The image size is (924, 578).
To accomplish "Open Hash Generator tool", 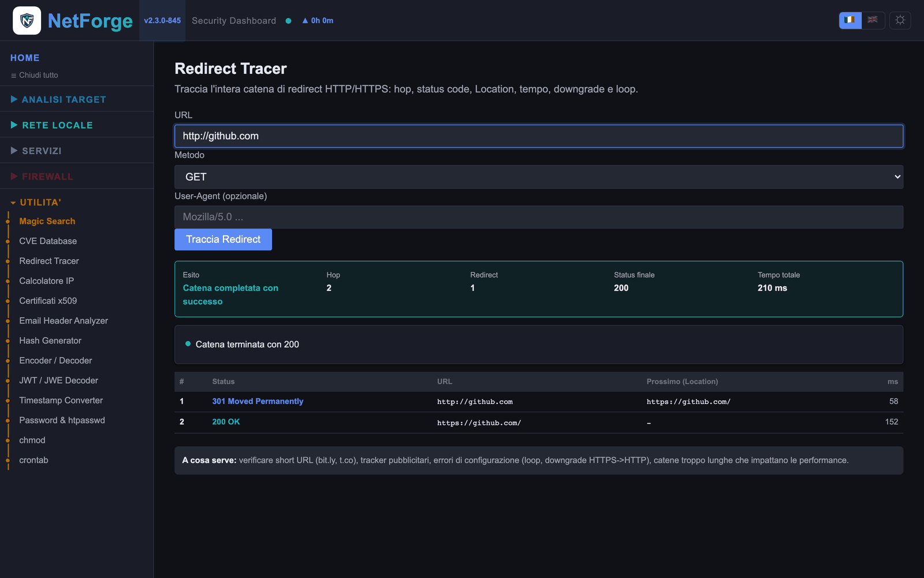I will 50,340.
